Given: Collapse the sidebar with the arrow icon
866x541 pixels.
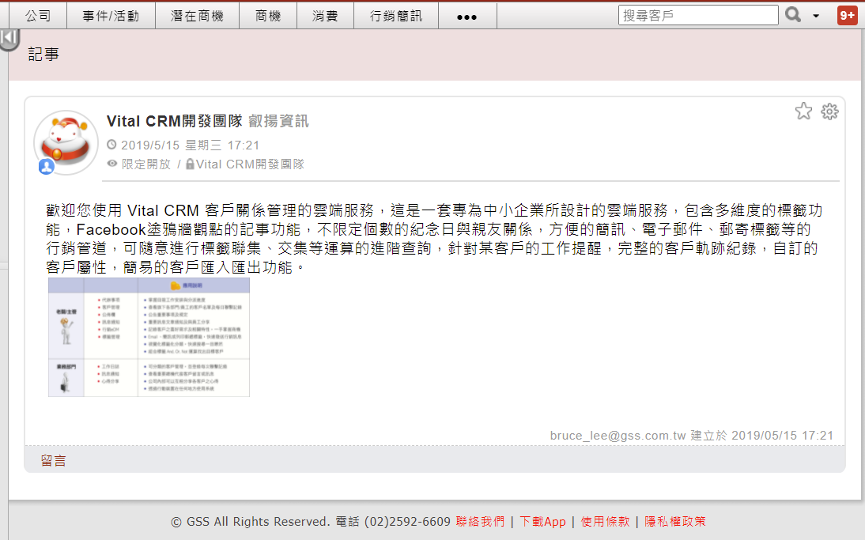Looking at the screenshot, I should coord(9,39).
